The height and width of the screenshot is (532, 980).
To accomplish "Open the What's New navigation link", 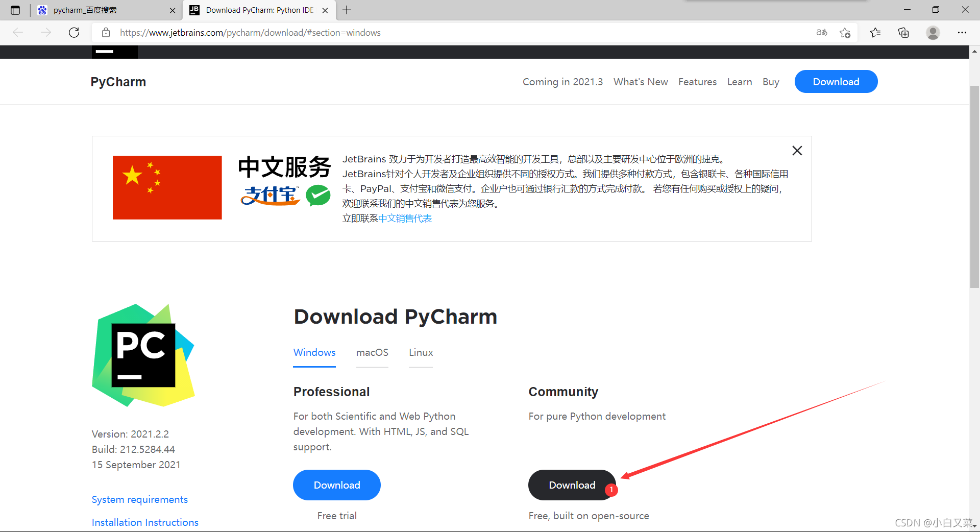I will (641, 82).
